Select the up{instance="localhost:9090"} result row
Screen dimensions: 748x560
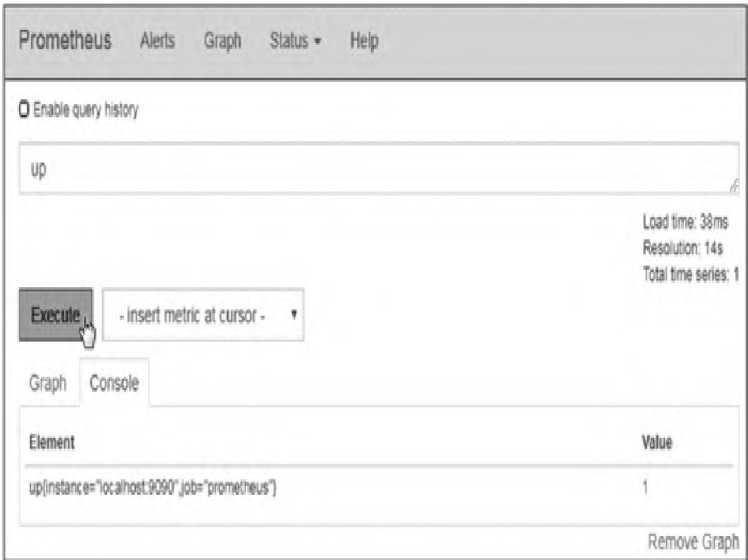click(x=153, y=488)
